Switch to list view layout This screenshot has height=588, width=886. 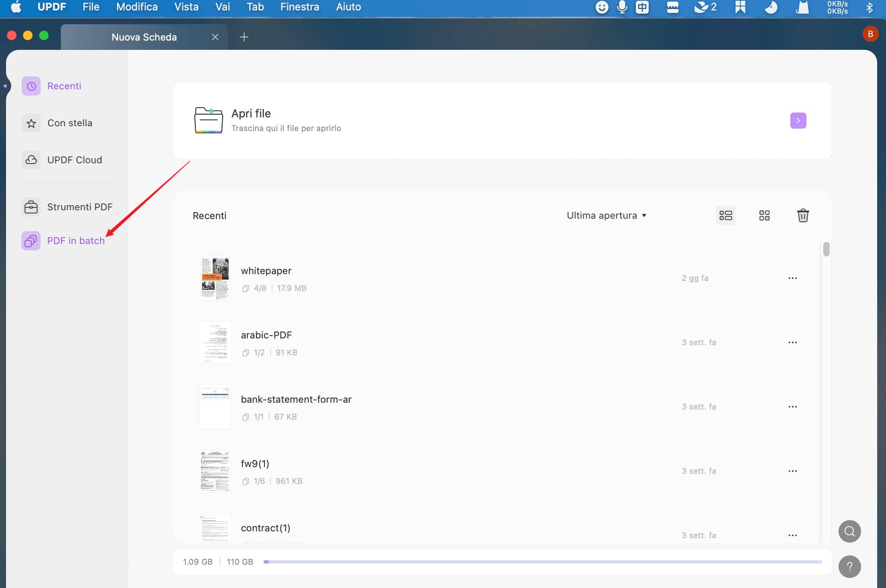[726, 215]
